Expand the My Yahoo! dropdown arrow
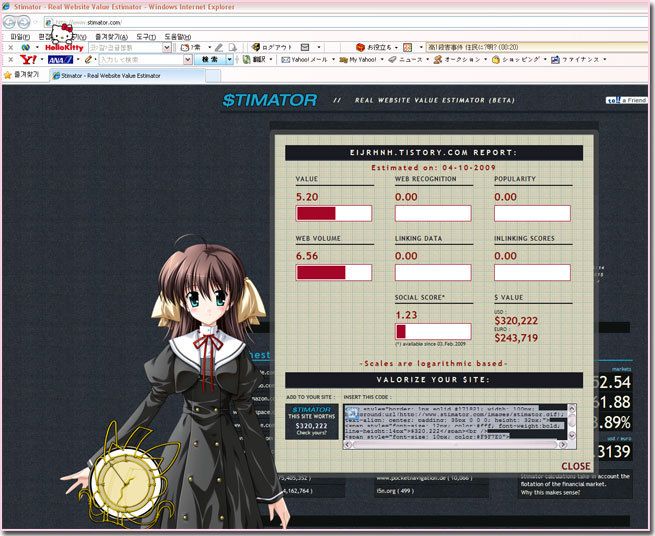The height and width of the screenshot is (536, 655). point(382,60)
